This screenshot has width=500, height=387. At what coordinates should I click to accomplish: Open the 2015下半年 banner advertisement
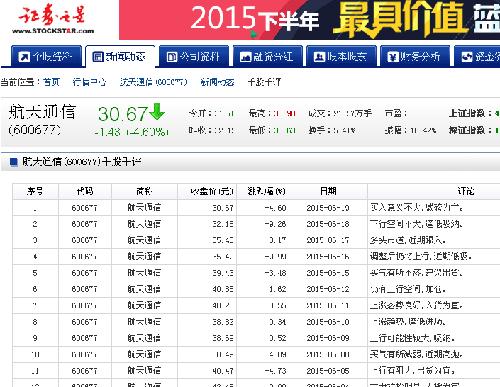click(x=310, y=20)
